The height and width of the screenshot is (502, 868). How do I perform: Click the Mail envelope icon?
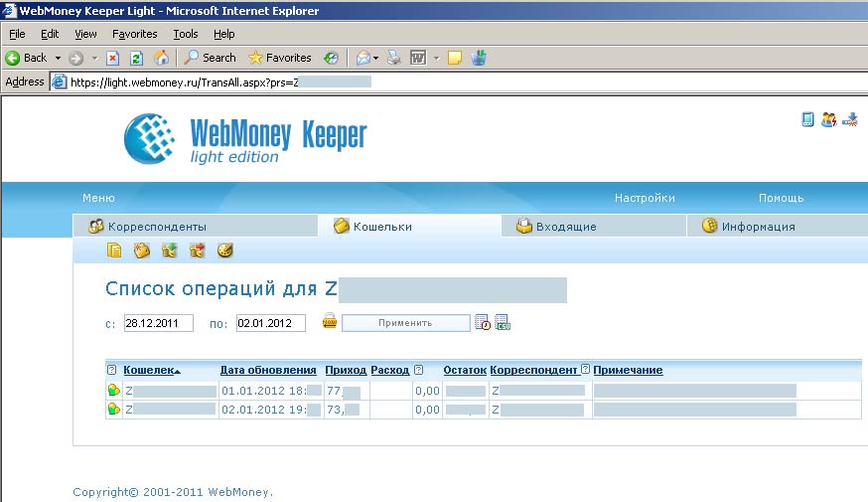coord(363,58)
